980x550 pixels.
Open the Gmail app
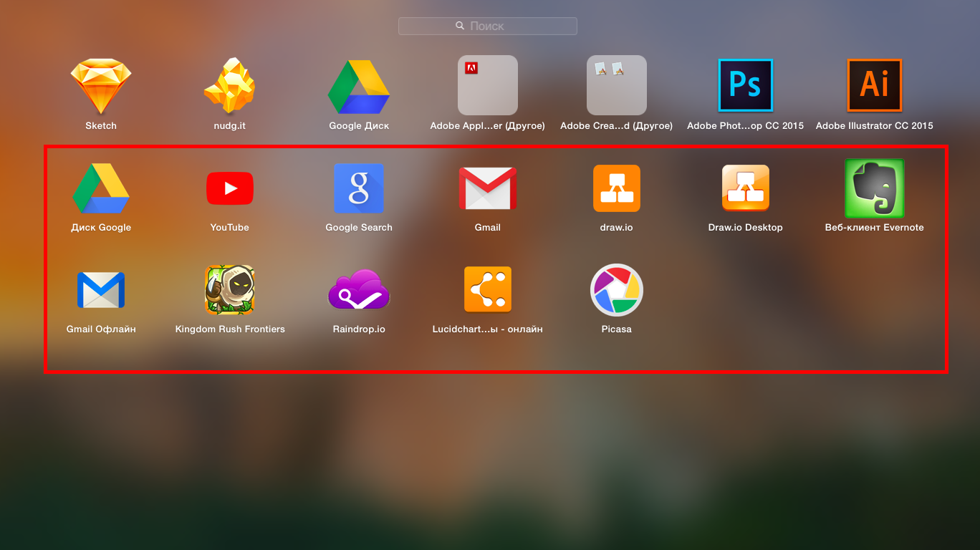(x=488, y=188)
